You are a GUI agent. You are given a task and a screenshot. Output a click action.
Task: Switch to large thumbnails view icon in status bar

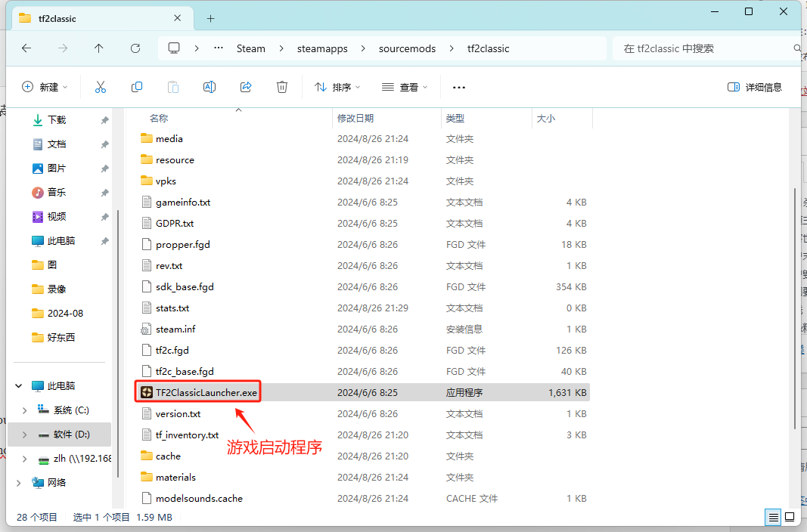pyautogui.click(x=790, y=517)
